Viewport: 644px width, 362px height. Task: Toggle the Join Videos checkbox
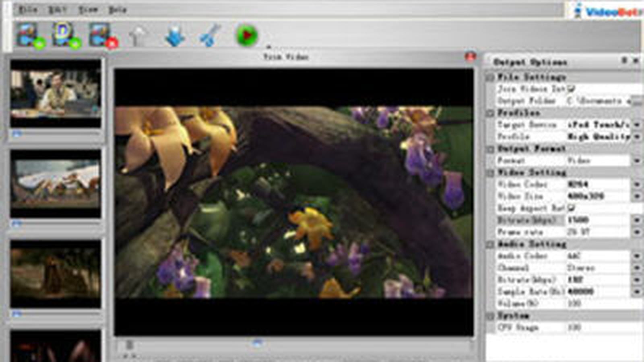[572, 88]
